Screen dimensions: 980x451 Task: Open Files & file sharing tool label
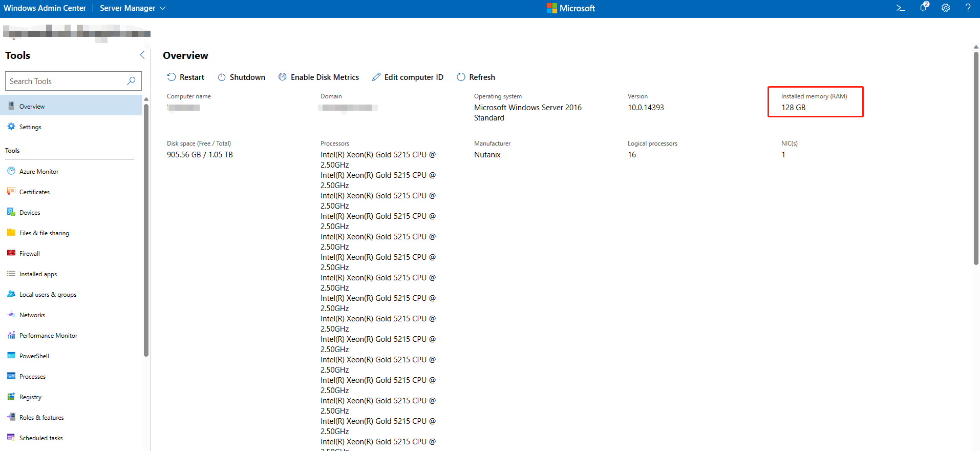[x=44, y=233]
